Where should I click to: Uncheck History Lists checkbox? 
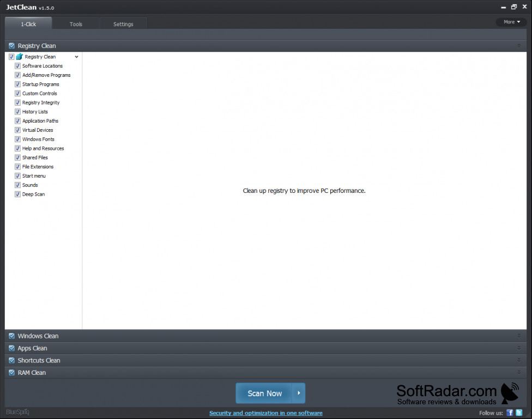tap(17, 112)
